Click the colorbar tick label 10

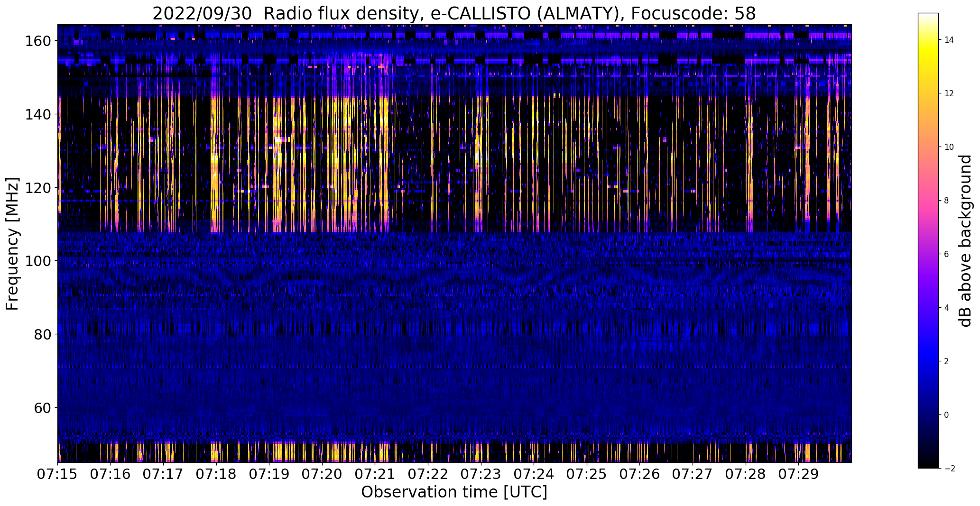(x=949, y=147)
